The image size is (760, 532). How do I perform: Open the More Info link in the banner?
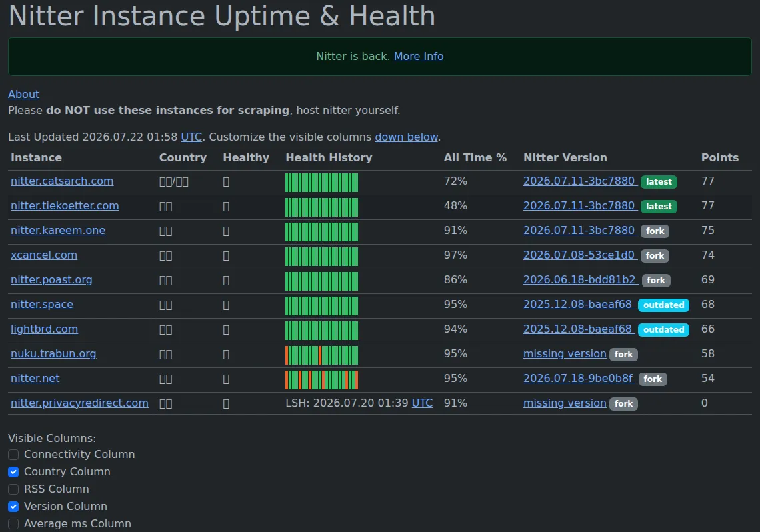[419, 56]
